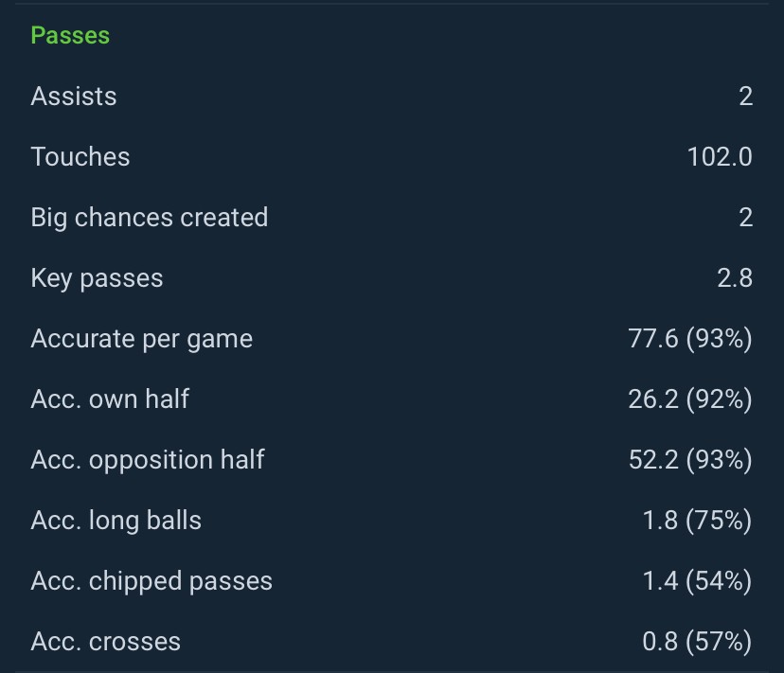
Task: Click the 1.8 (75%) long balls value
Action: click(x=697, y=521)
